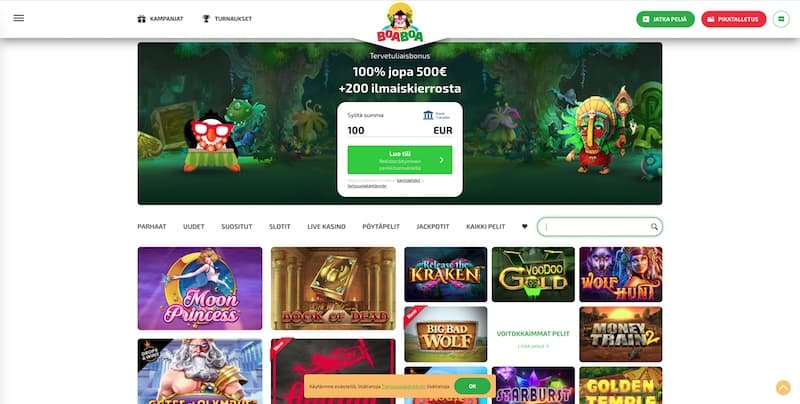This screenshot has height=404, width=800.
Task: Select the Bank Transfer payment icon
Action: coord(438,115)
